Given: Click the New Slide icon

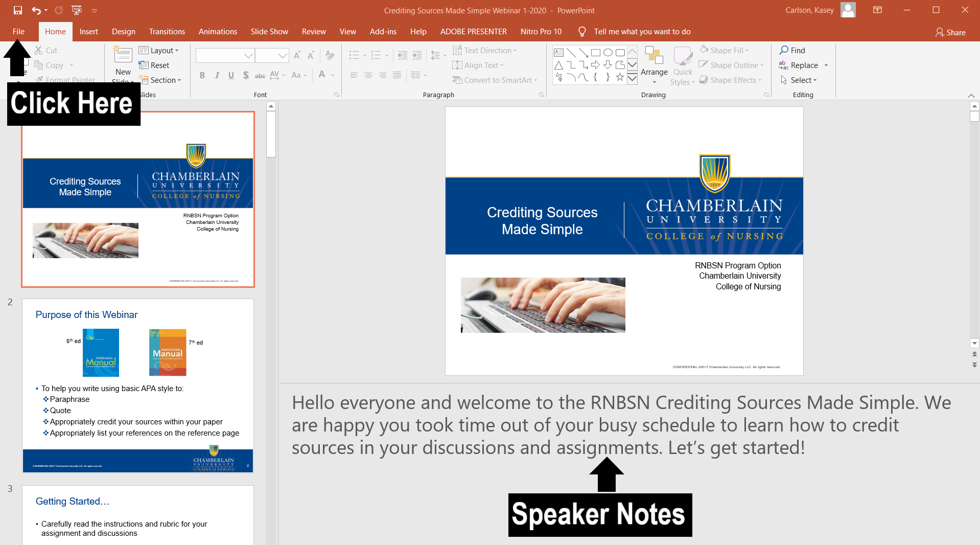Looking at the screenshot, I should click(123, 55).
